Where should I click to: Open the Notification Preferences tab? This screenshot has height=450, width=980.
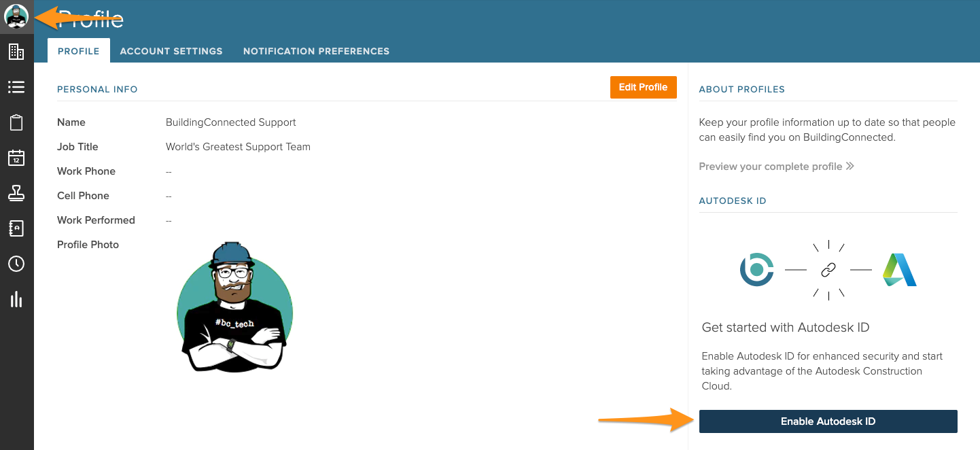point(316,51)
